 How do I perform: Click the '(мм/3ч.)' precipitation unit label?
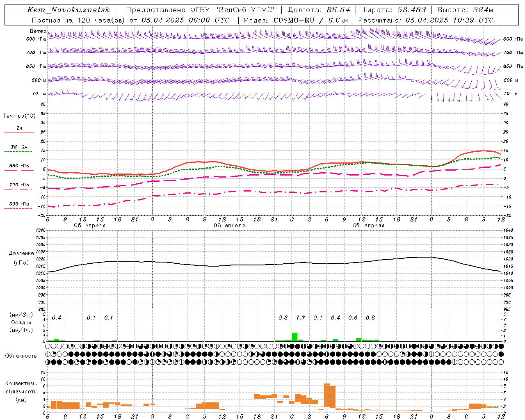pos(21,315)
